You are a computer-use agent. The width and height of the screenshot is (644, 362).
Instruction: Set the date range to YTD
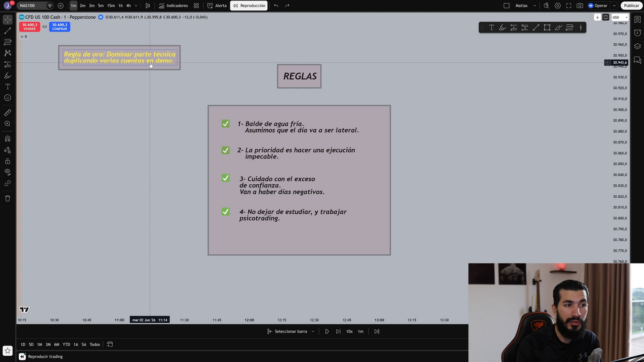[66, 344]
